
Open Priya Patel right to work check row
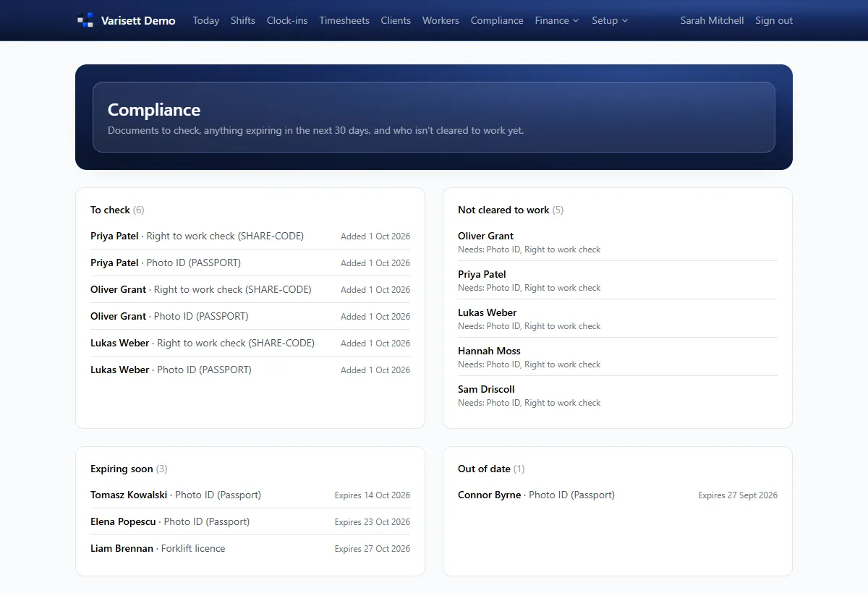[x=250, y=236]
